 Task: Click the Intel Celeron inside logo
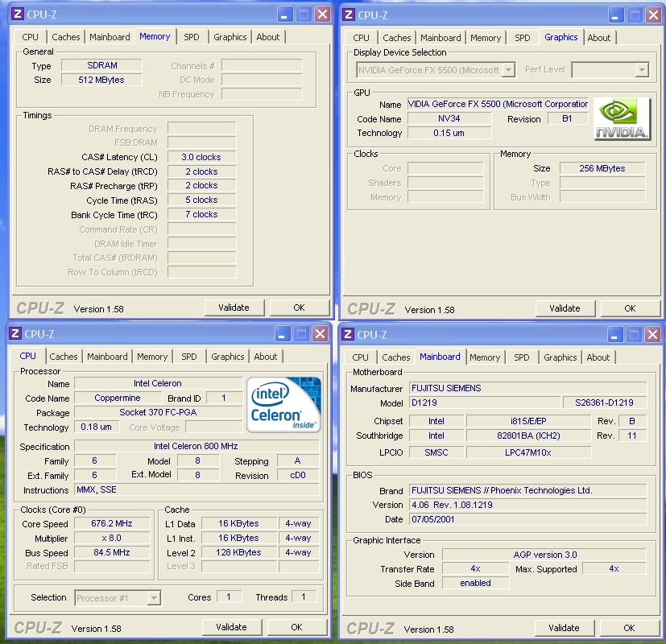point(284,404)
